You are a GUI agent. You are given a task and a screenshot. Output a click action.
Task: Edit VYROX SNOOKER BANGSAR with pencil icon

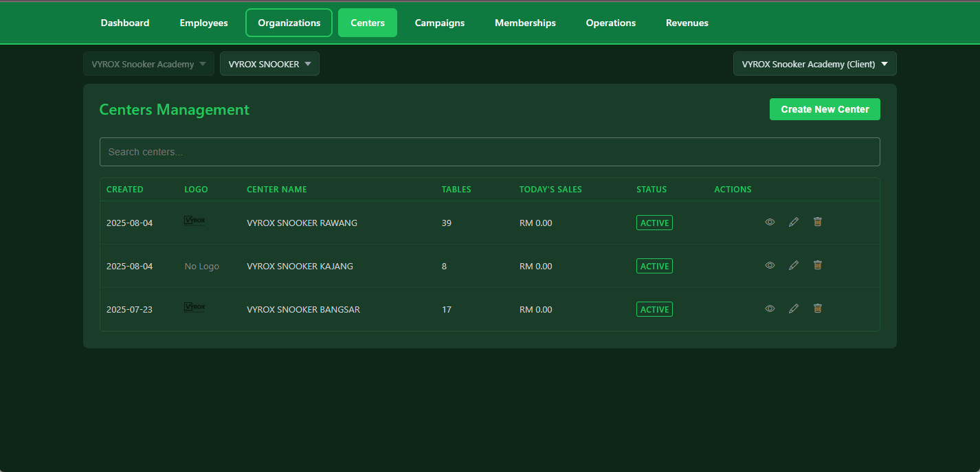(794, 308)
